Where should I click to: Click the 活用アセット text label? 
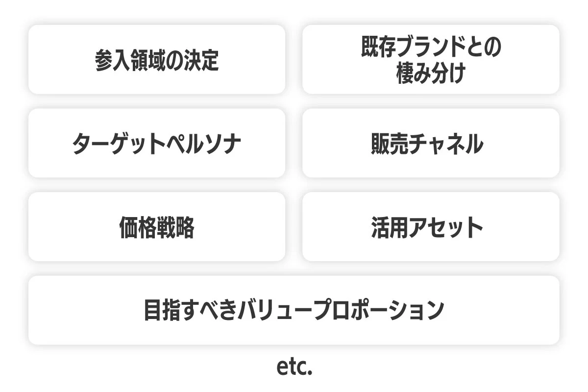427,228
